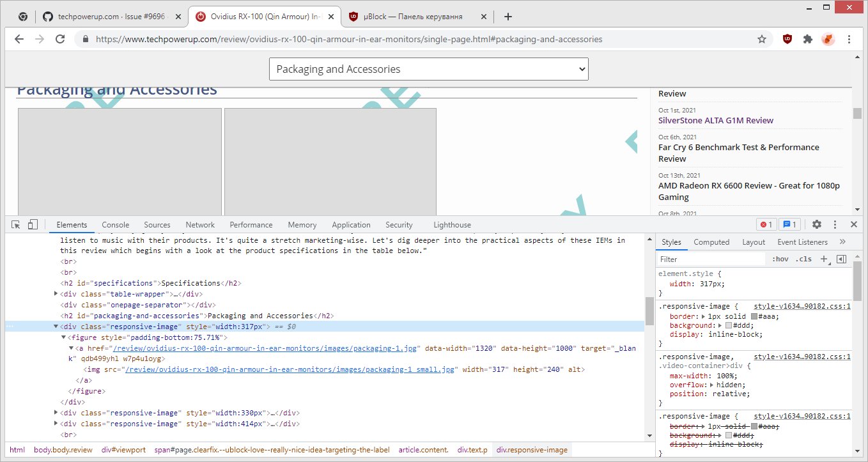Open the Packaging and Accessories section selector

tap(428, 68)
